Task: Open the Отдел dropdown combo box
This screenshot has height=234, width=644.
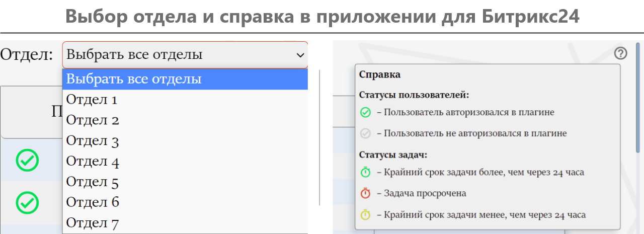Action: coord(185,55)
